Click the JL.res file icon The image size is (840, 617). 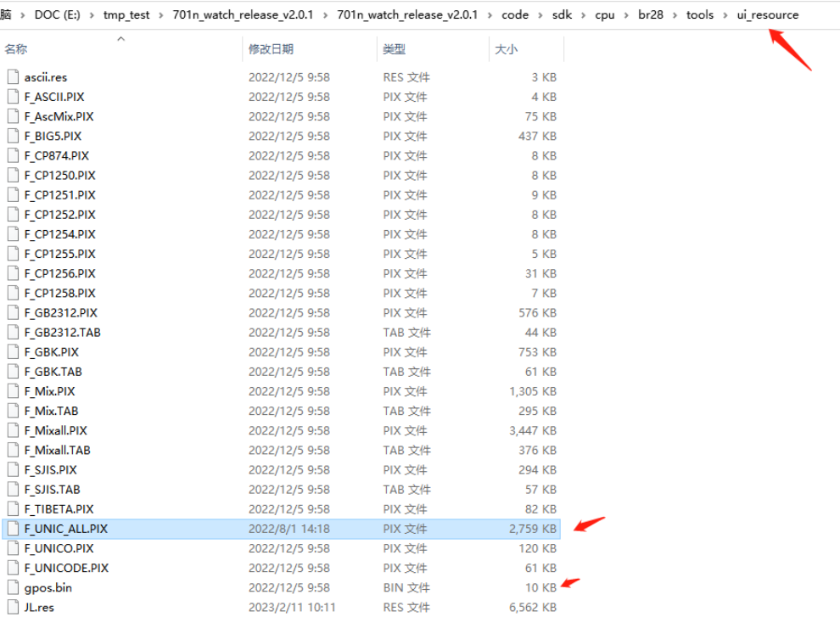pos(14,608)
